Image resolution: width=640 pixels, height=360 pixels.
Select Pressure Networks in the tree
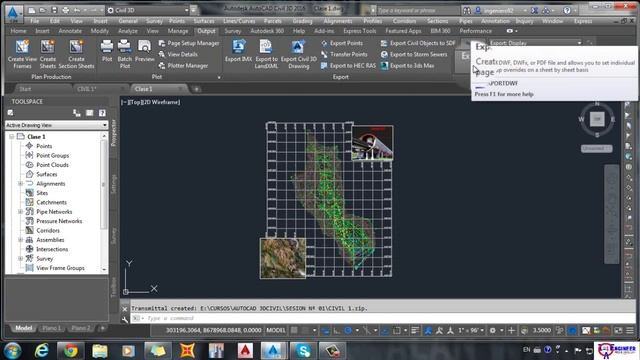pos(59,221)
